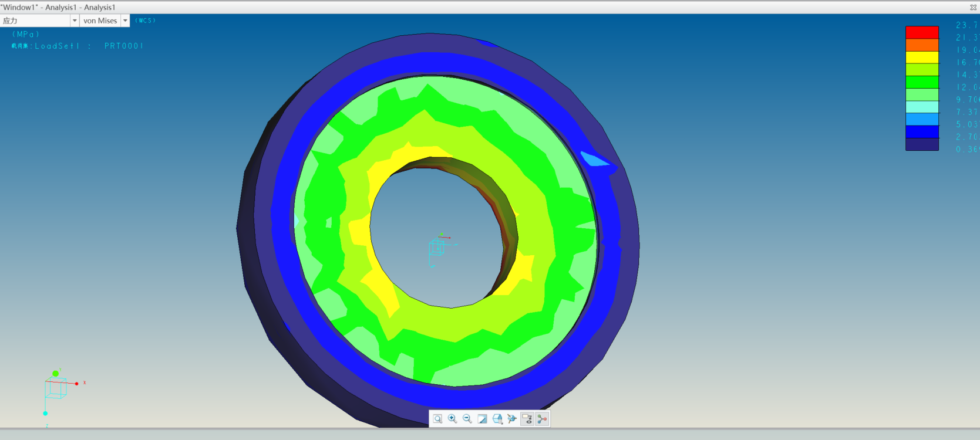
Task: Toggle the three-colored-node branch button
Action: [542, 419]
